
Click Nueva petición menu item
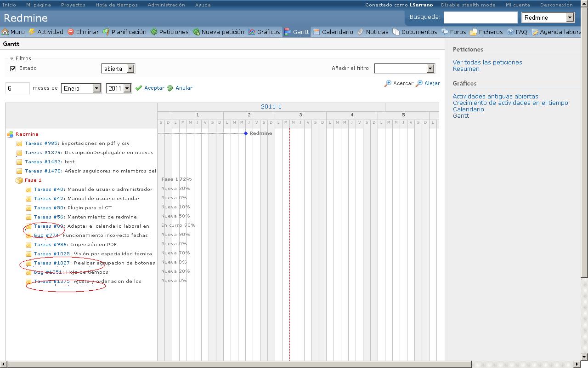(x=219, y=32)
